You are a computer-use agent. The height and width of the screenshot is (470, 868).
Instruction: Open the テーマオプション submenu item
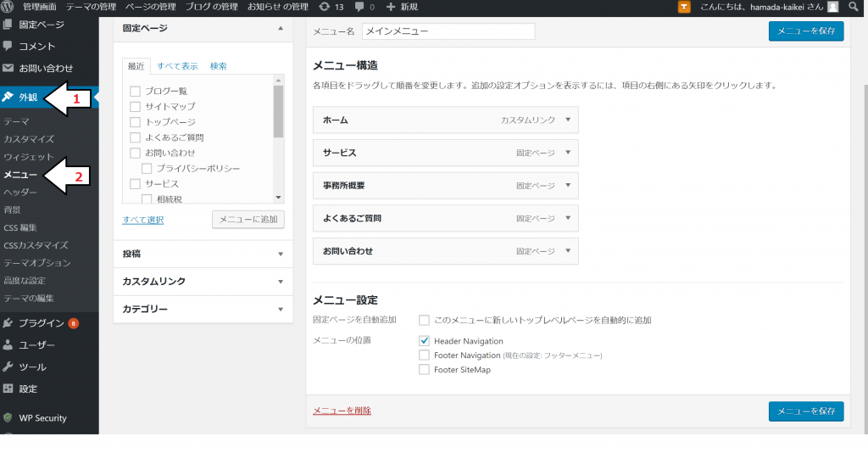coord(37,263)
